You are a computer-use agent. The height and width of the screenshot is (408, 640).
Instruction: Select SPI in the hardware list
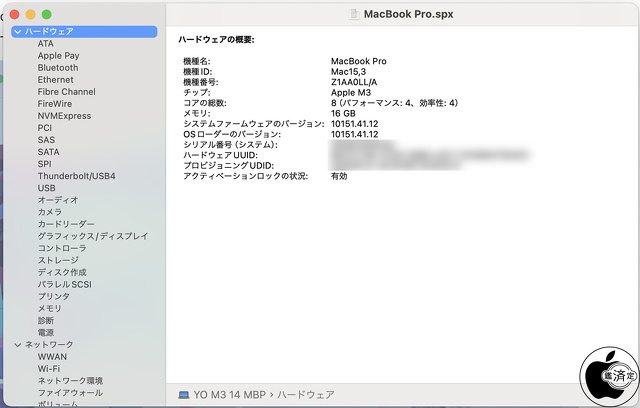click(45, 164)
